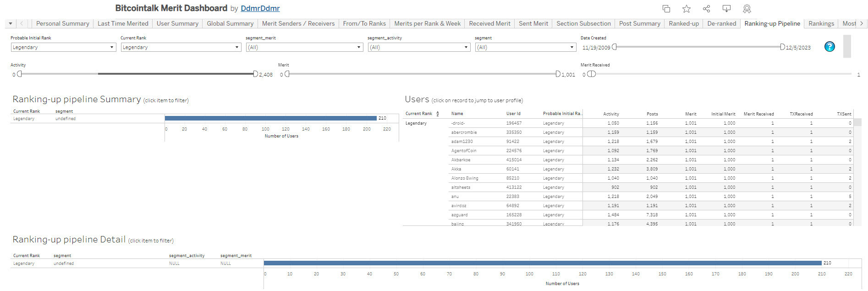Open the Rankings tab

click(x=821, y=23)
